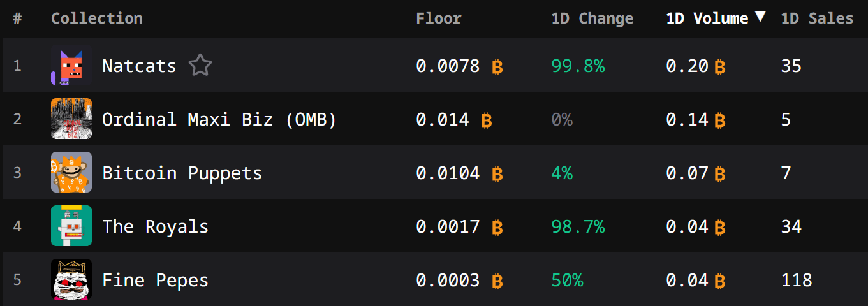Select the floor value 0.0017
This screenshot has width=868, height=306.
point(448,226)
